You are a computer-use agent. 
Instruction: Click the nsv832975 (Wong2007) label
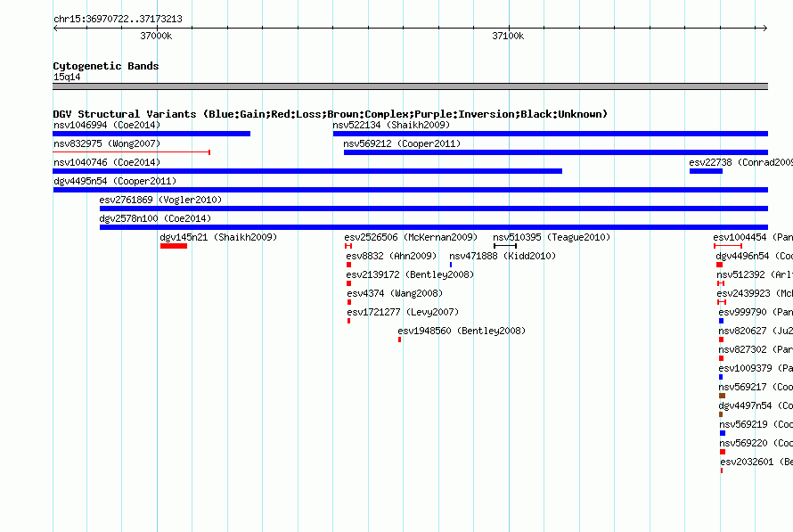107,143
